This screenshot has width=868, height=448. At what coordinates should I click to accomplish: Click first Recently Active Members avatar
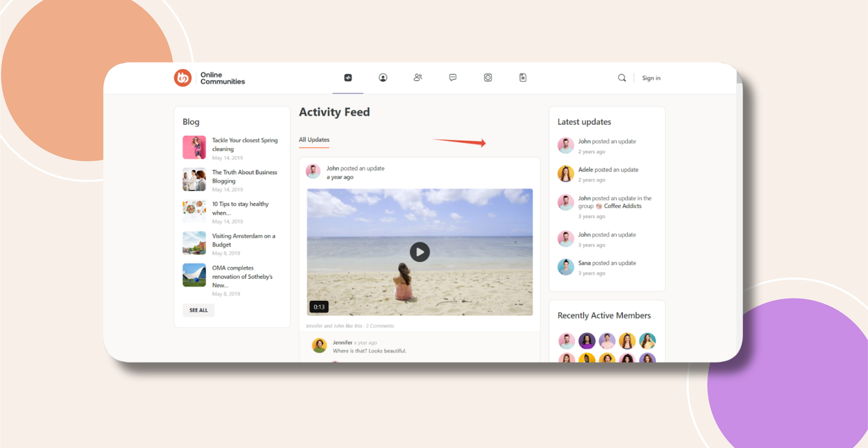(566, 341)
